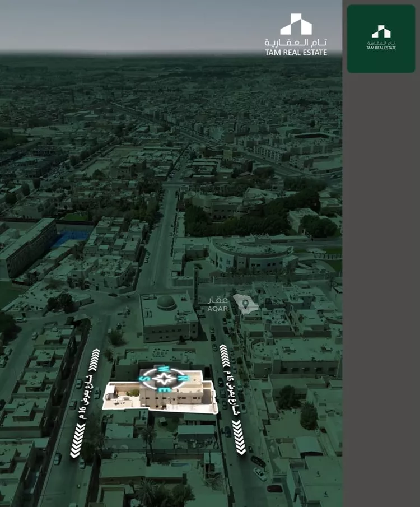Screen dimensions: 420x507
Task: Select the green TAM Real Estate thumbnail in sidebar
Action: tap(381, 39)
